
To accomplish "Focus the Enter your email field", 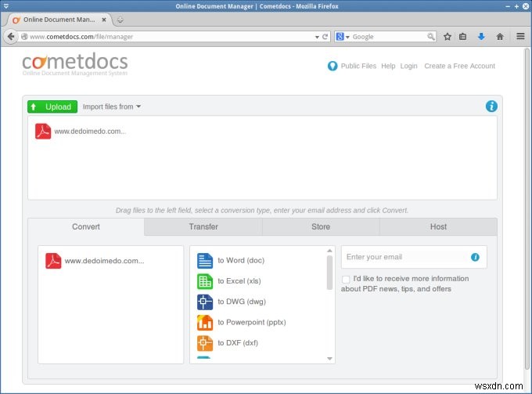I will 414,257.
